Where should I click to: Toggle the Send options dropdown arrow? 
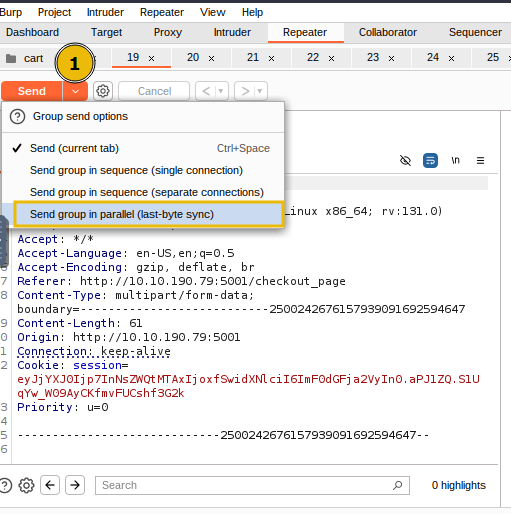[75, 91]
